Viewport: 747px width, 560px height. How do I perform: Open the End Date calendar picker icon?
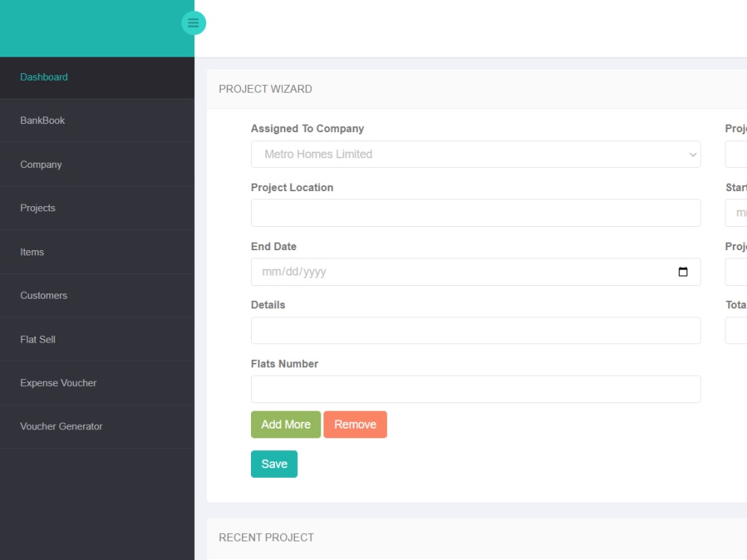pos(683,272)
